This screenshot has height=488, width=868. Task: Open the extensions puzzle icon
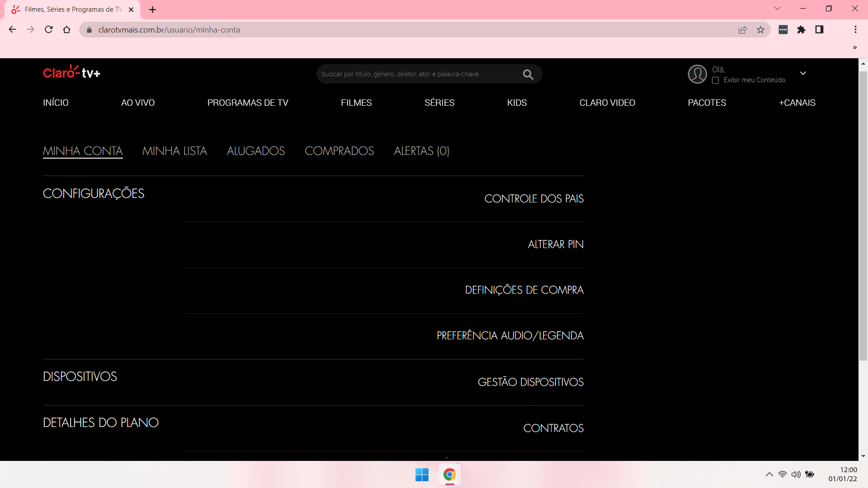[x=801, y=30]
